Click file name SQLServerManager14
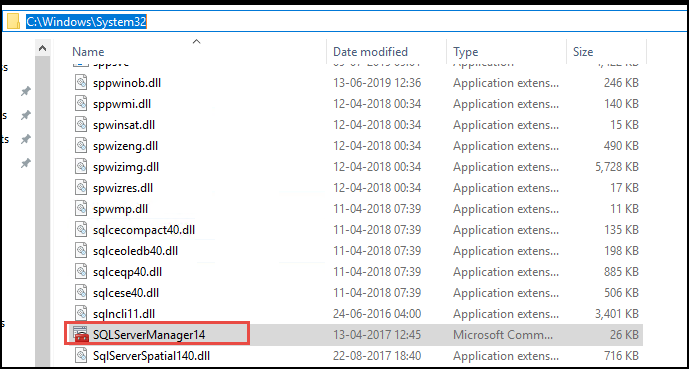Viewport: 689px width, 369px height. pos(149,335)
